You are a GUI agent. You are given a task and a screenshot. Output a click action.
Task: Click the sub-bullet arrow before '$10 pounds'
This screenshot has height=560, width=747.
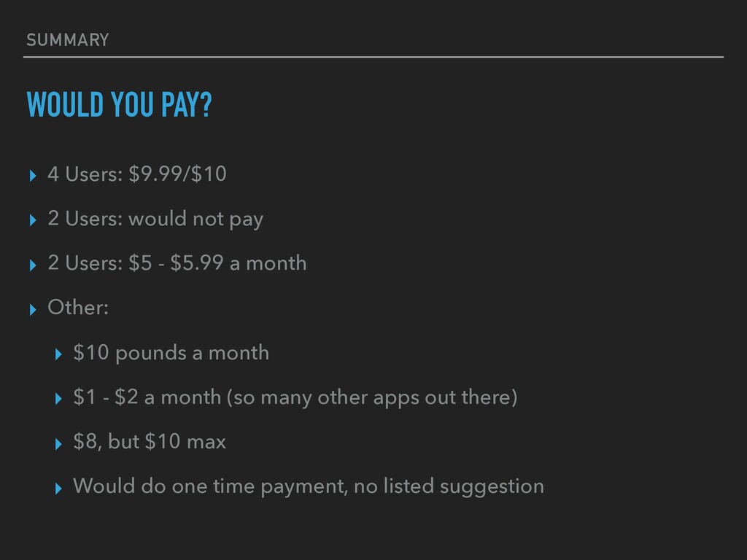click(x=58, y=354)
